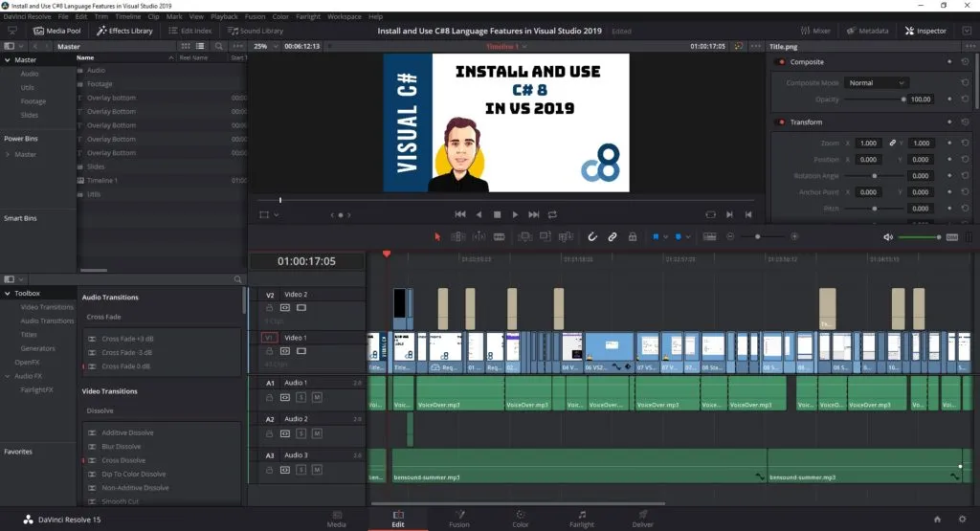This screenshot has height=531, width=980.
Task: Toggle the position lock icon
Action: pyautogui.click(x=633, y=236)
